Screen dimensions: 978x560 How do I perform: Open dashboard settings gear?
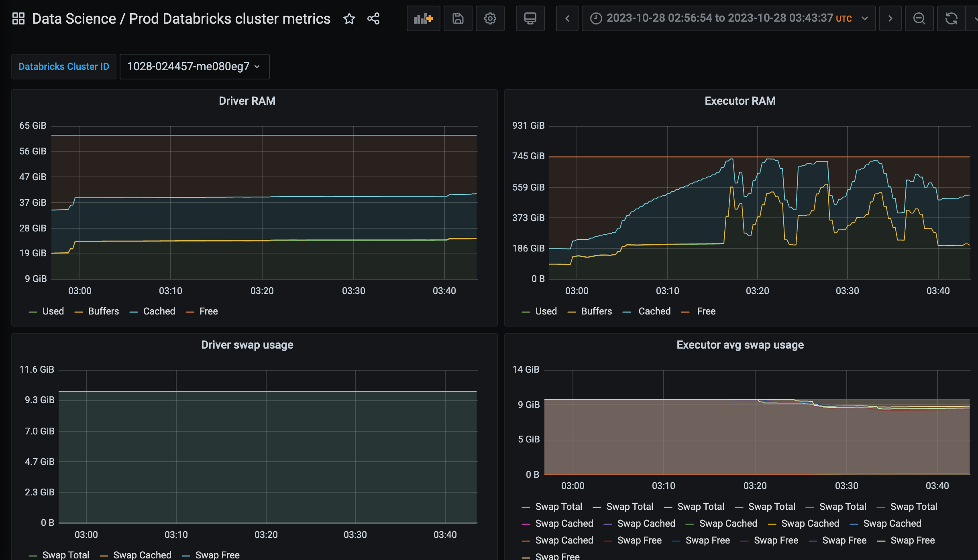tap(490, 18)
